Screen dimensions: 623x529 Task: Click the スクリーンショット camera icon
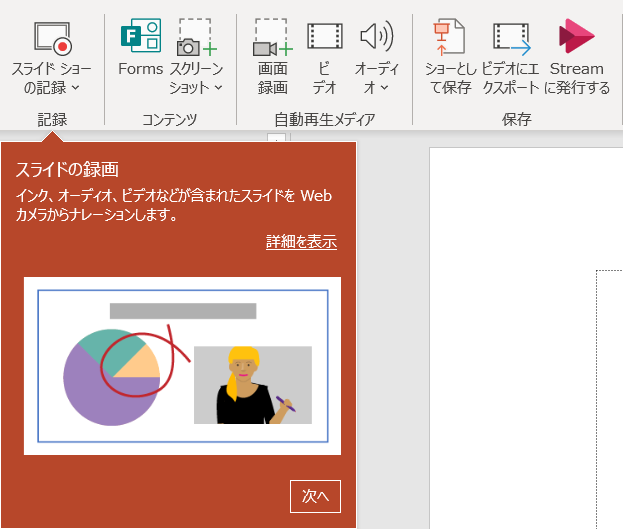pos(196,37)
